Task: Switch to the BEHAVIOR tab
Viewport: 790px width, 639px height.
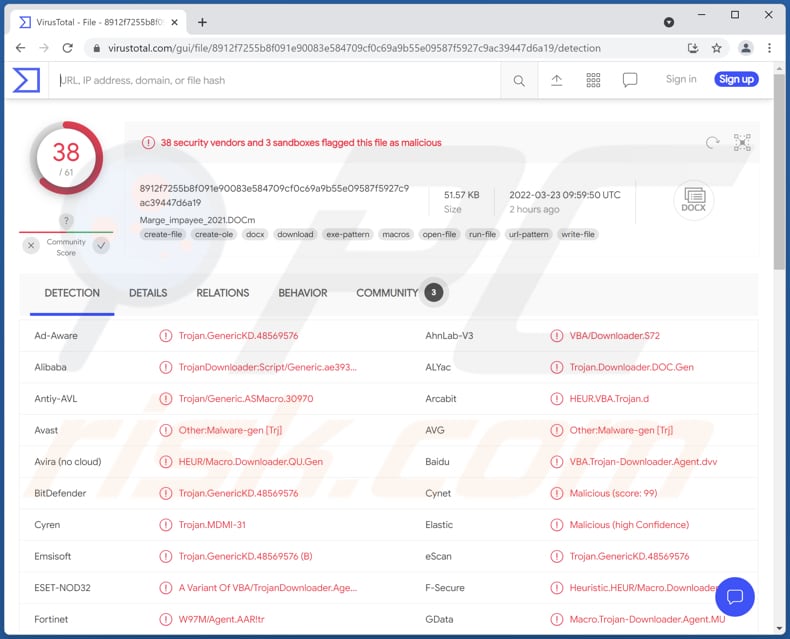Action: click(x=303, y=293)
